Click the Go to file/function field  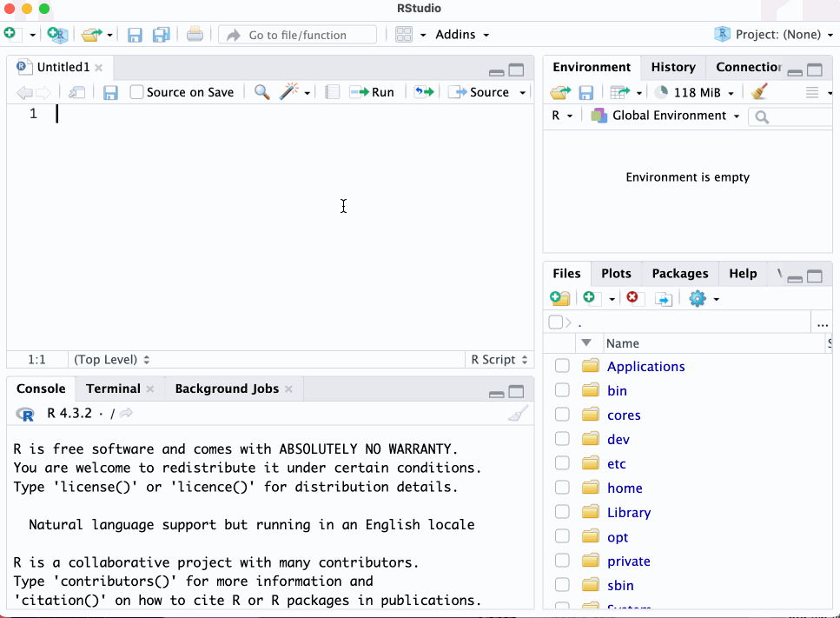click(x=298, y=35)
